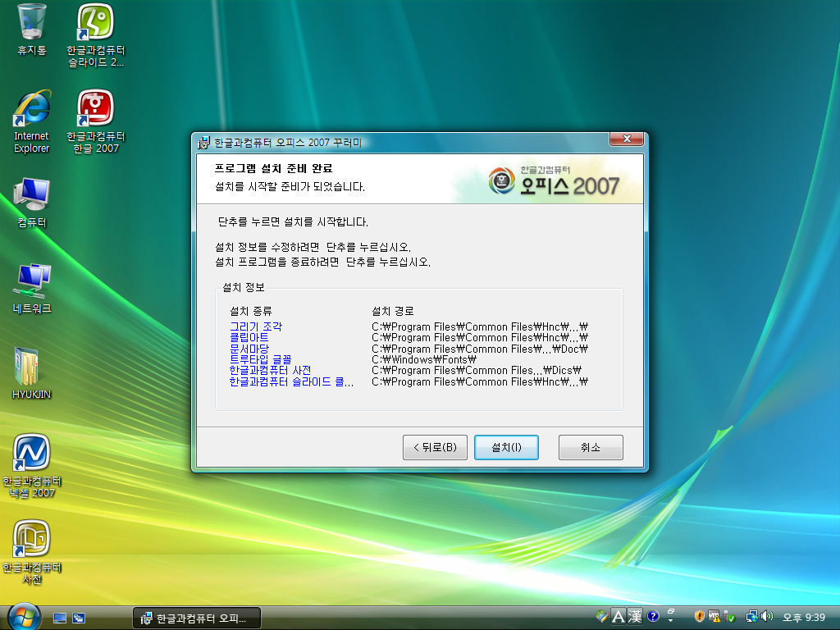The height and width of the screenshot is (630, 840).
Task: Select Internet Explorer desktop icon
Action: click(x=31, y=121)
